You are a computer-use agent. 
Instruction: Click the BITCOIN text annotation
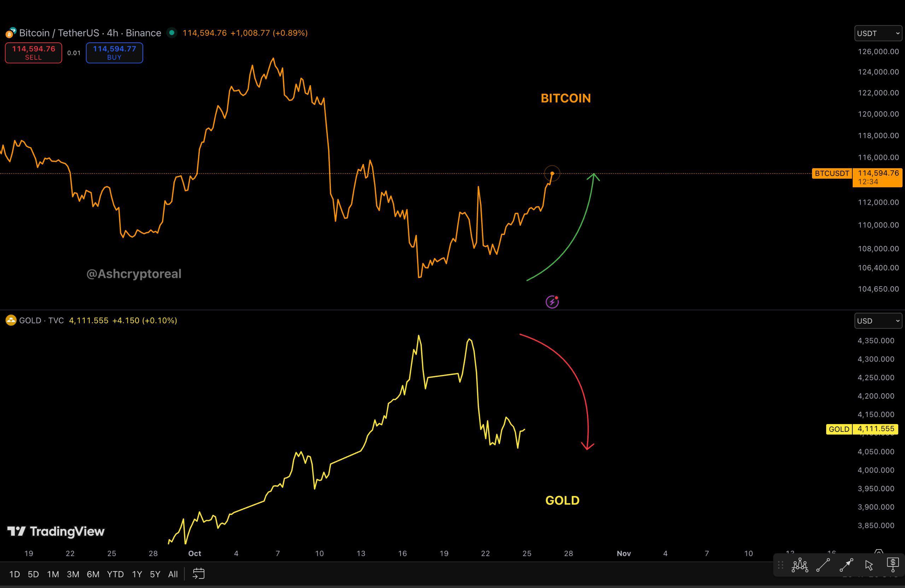coord(566,99)
